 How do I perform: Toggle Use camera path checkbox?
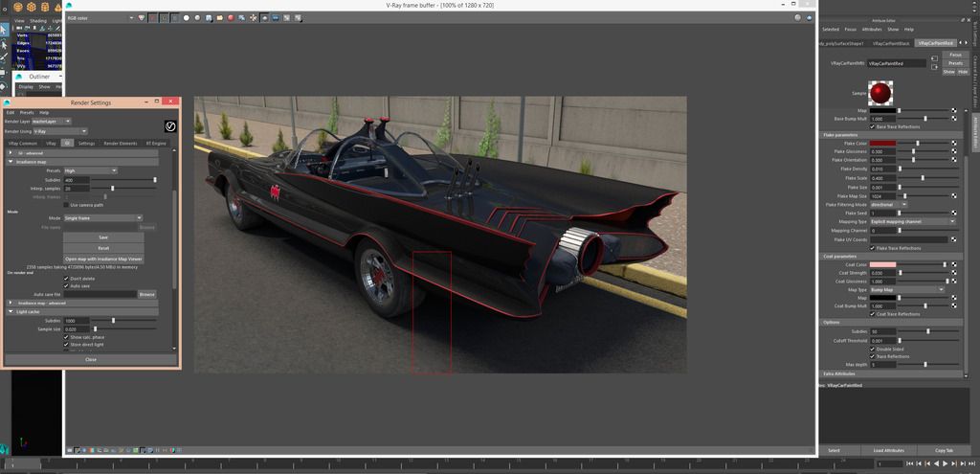66,205
